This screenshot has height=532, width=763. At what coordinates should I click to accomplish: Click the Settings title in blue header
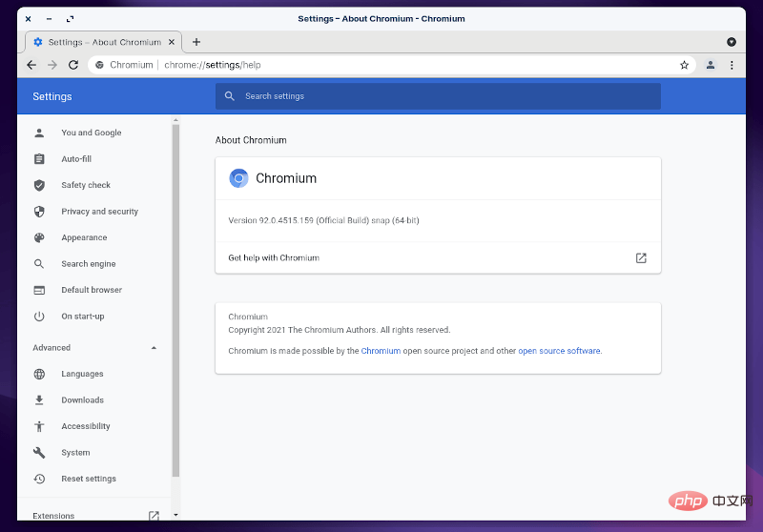point(52,96)
